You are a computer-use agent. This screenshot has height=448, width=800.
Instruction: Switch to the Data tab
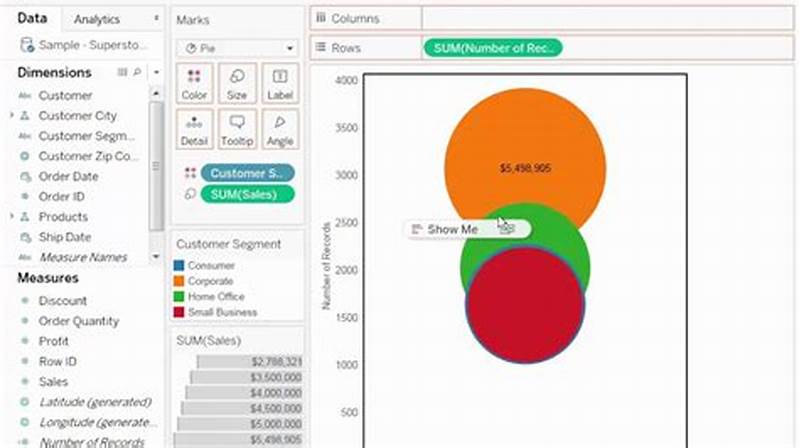tap(32, 18)
